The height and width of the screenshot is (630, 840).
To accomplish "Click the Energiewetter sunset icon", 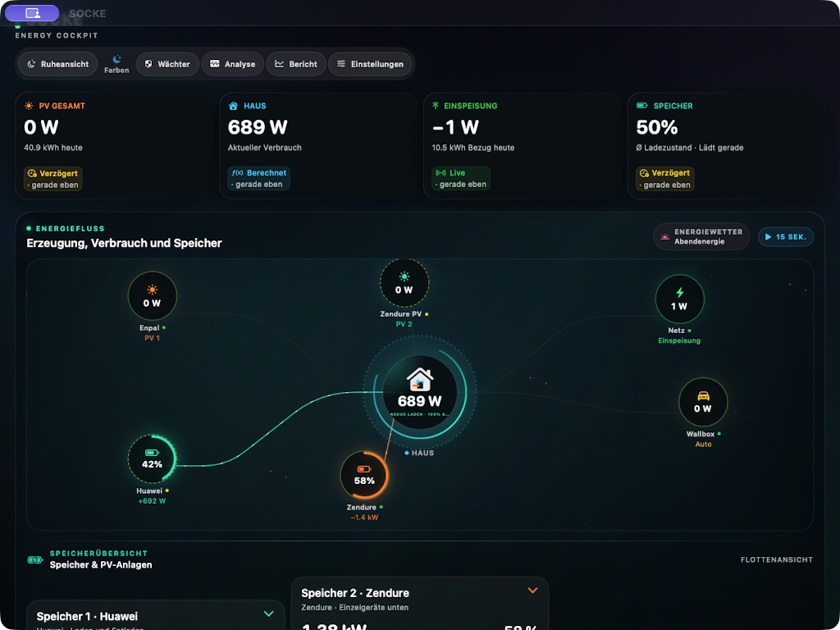I will point(664,237).
